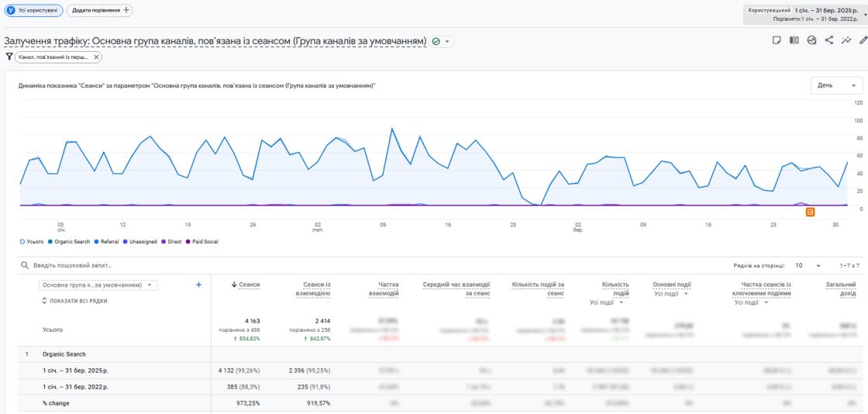The width and height of the screenshot is (868, 414).
Task: Click the compare columns icon in toolbar
Action: (794, 40)
